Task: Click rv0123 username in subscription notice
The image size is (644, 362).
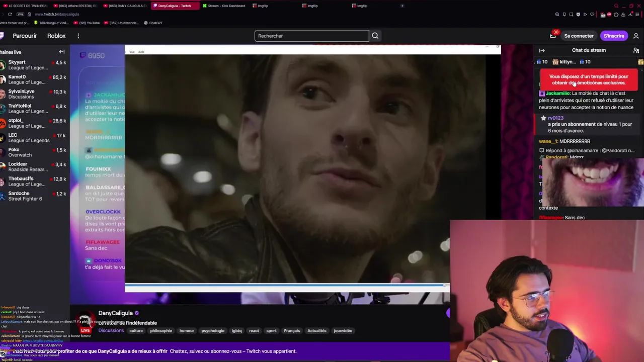Action: pos(555,118)
